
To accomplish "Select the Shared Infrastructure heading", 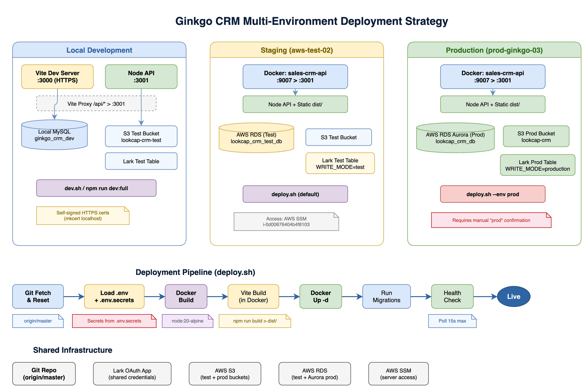I will [73, 350].
